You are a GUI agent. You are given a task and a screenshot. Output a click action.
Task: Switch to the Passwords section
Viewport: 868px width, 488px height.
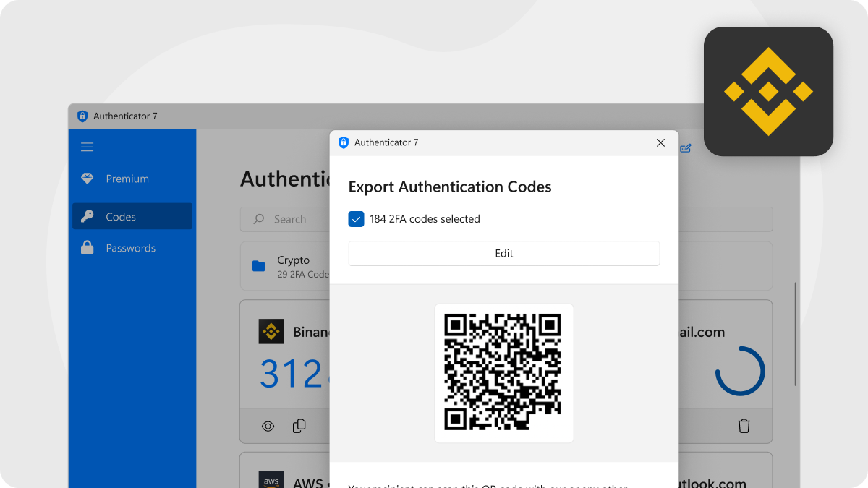click(131, 248)
